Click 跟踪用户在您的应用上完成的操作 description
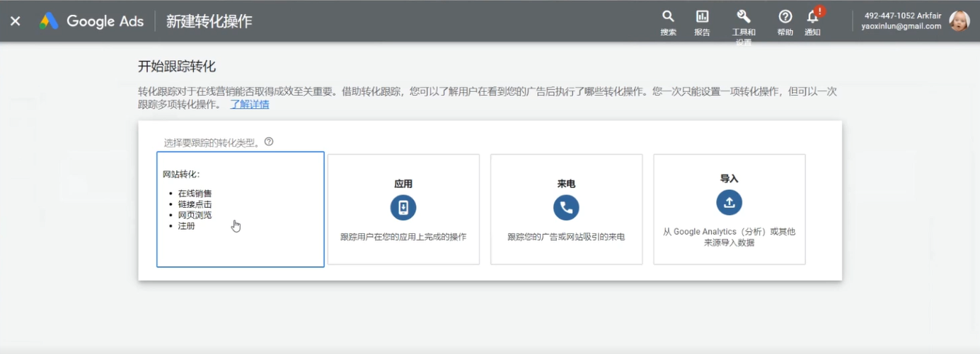Image resolution: width=980 pixels, height=354 pixels. click(x=403, y=237)
